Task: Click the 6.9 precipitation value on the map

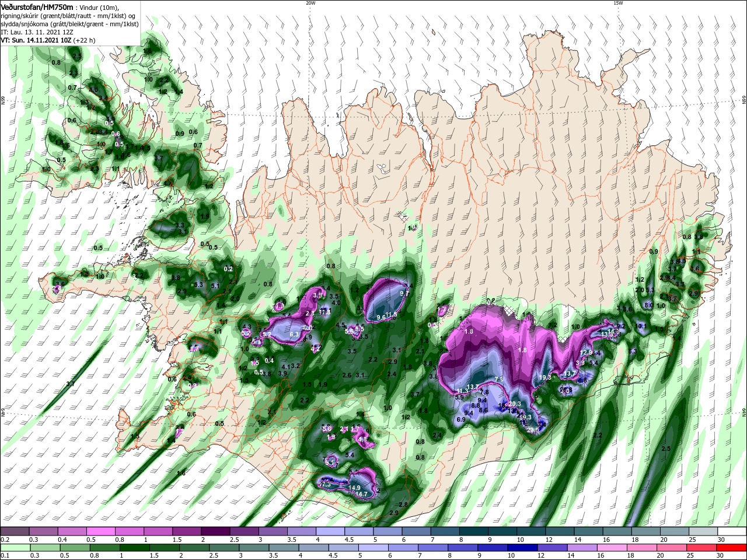Action: coord(460,419)
